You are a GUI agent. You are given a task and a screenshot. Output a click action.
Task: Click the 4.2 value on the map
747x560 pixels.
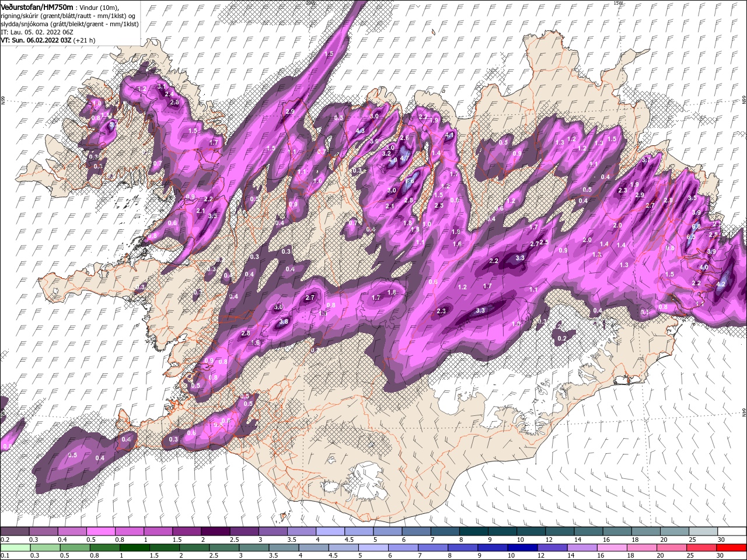[x=721, y=285]
